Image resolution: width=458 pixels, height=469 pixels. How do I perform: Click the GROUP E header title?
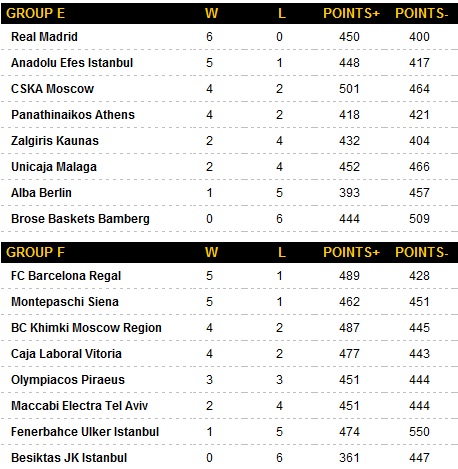click(35, 13)
